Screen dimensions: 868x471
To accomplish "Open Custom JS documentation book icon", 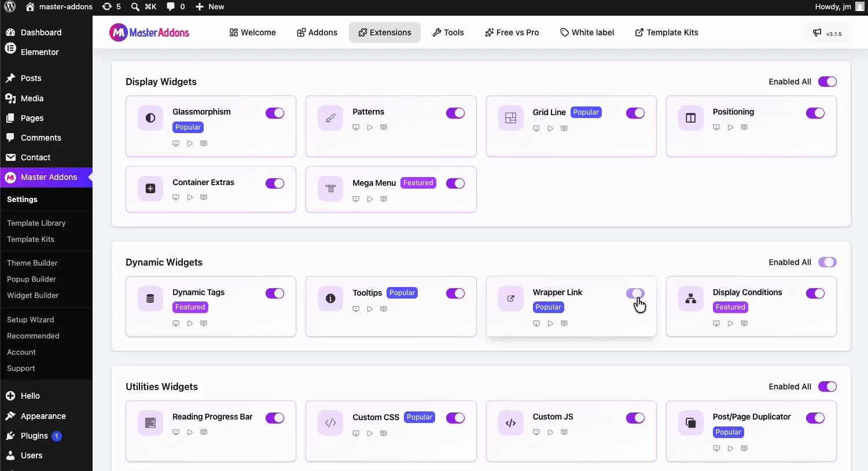I will coord(564,432).
